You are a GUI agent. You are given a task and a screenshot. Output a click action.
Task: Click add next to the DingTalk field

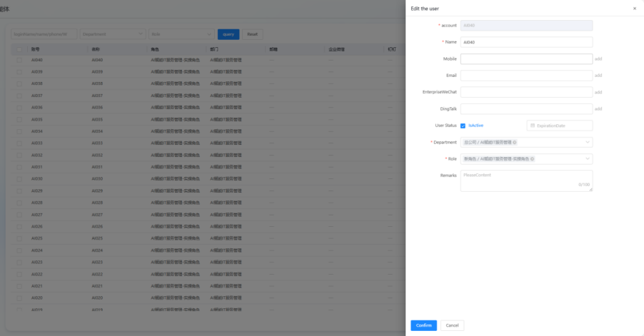(x=598, y=109)
